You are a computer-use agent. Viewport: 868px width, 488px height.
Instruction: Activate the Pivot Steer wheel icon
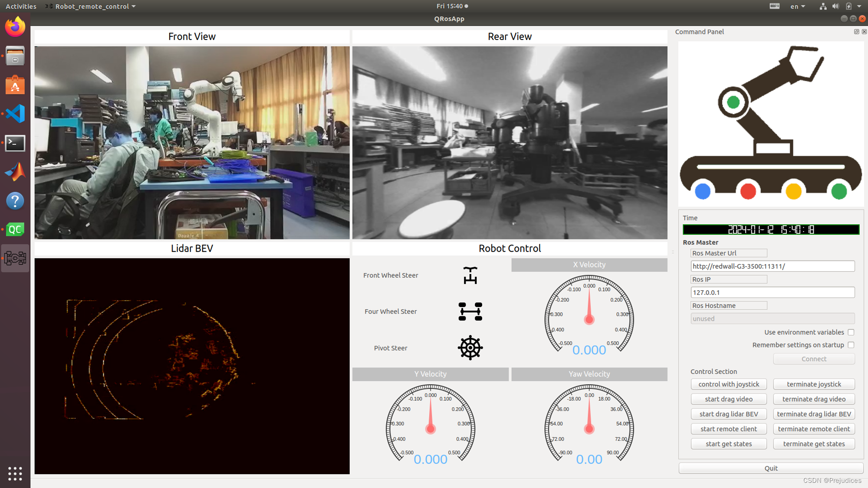(470, 348)
